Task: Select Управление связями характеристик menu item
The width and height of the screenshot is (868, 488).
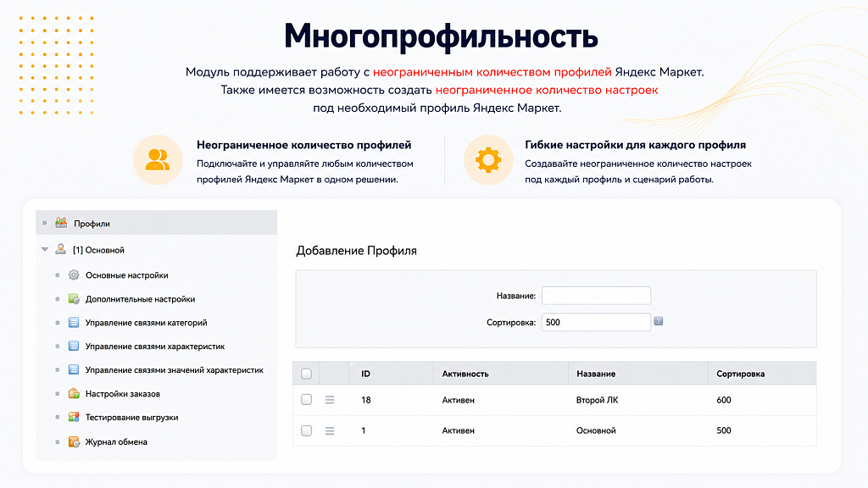Action: pyautogui.click(x=155, y=347)
